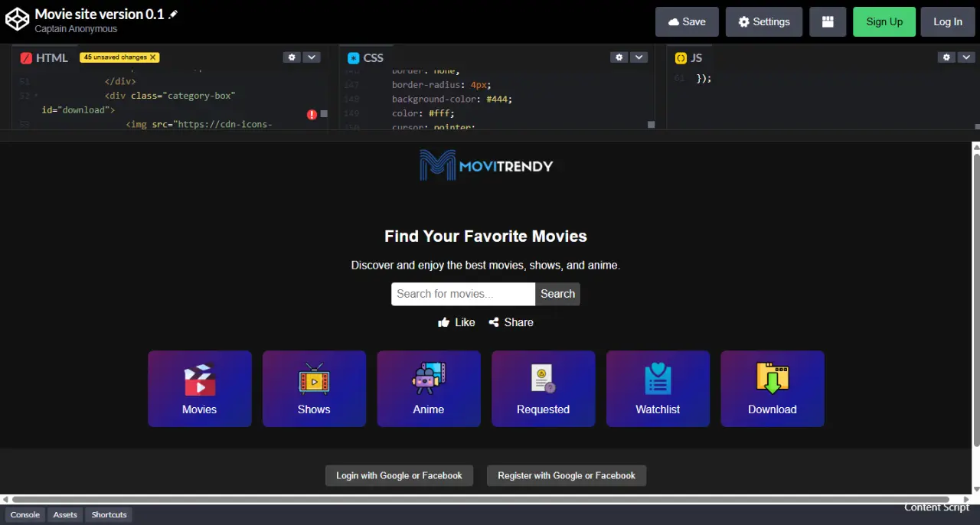
Task: Open Captain Anonymous profile link
Action: coord(76,29)
